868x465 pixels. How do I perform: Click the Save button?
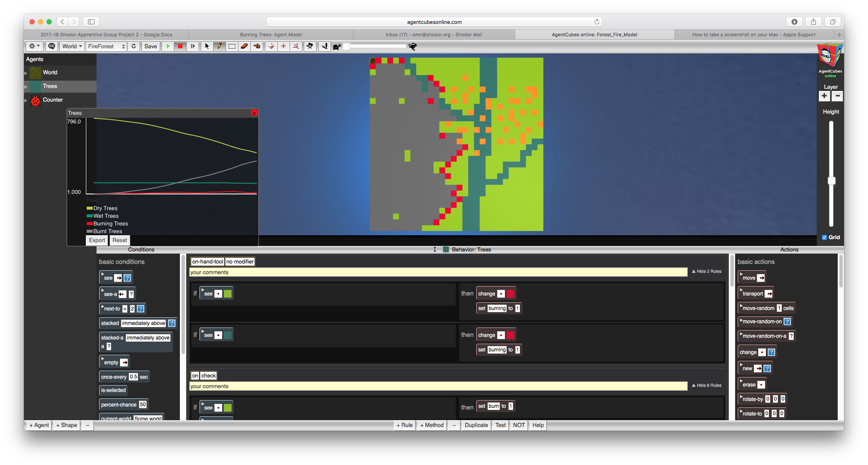point(150,46)
